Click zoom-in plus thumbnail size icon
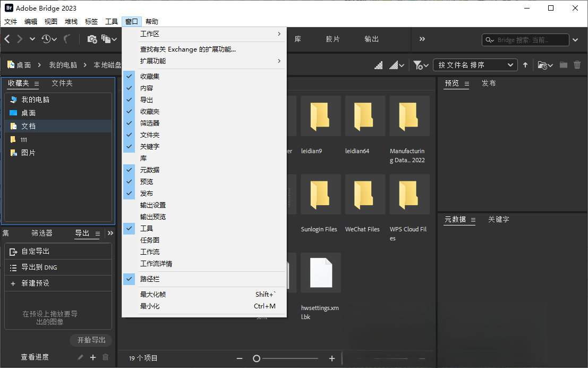Screen dimensions: 588x368 [x=332, y=358]
